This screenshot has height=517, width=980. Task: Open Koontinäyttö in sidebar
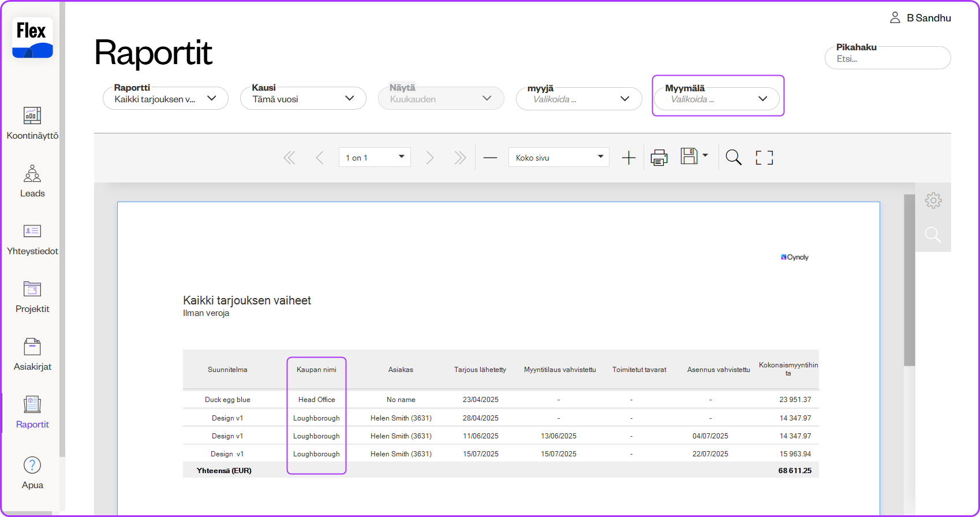point(32,123)
